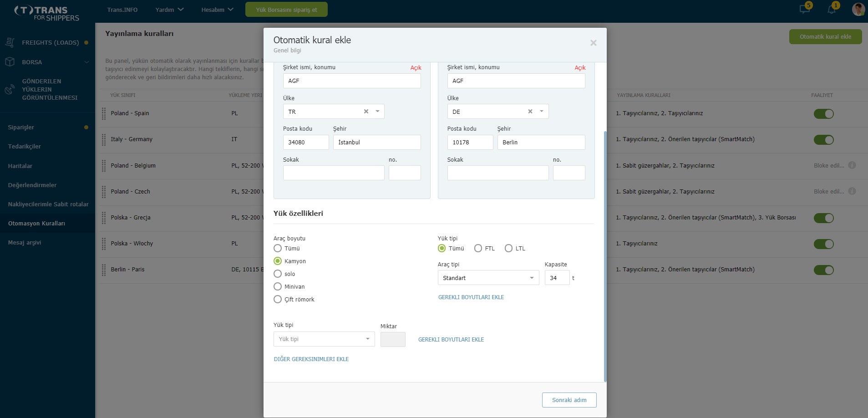The width and height of the screenshot is (868, 418).
Task: Select the solo vehicle size
Action: point(278,274)
